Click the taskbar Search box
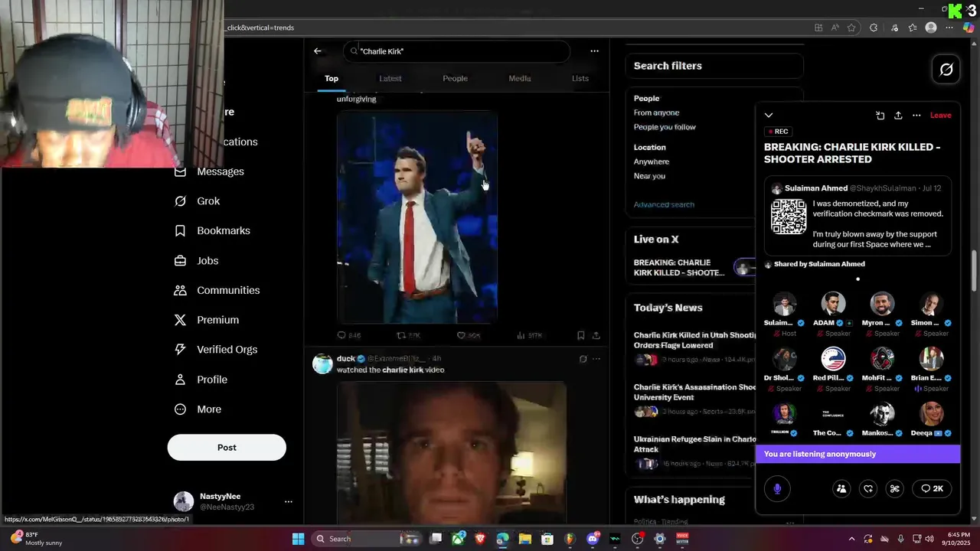 (x=366, y=539)
